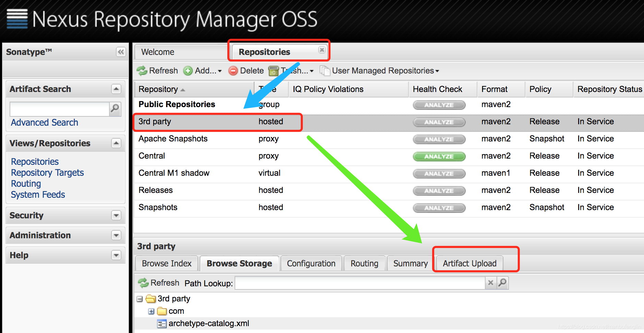Viewport: 644px width, 333px height.
Task: Open System Feeds link
Action: 38,195
